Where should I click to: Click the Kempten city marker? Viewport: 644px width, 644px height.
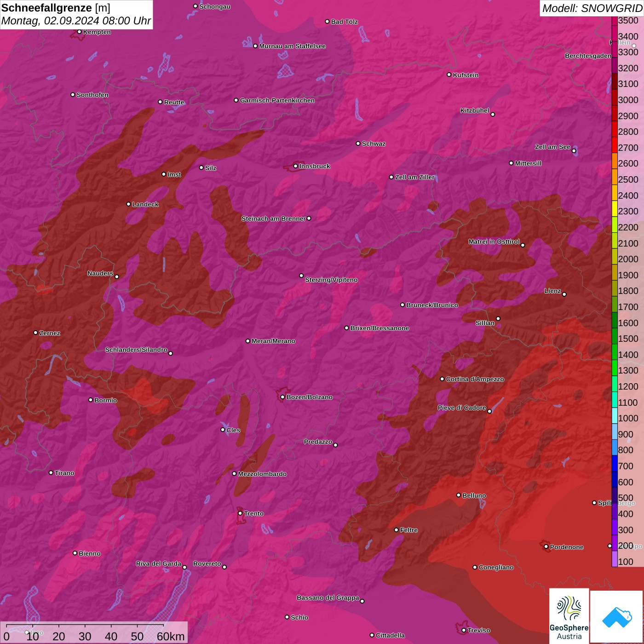point(80,32)
